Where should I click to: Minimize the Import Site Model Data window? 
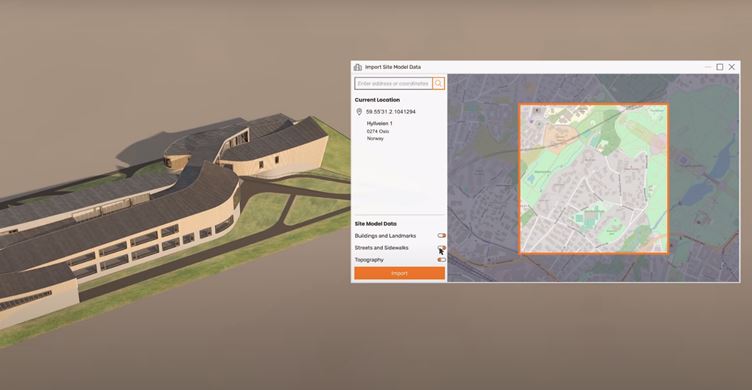(x=708, y=67)
